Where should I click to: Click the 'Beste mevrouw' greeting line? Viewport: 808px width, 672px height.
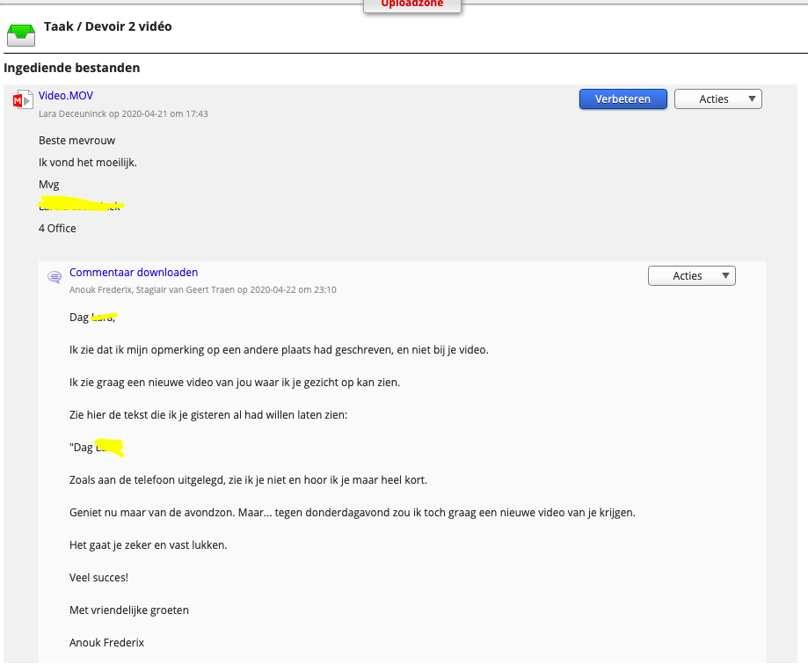tap(76, 141)
